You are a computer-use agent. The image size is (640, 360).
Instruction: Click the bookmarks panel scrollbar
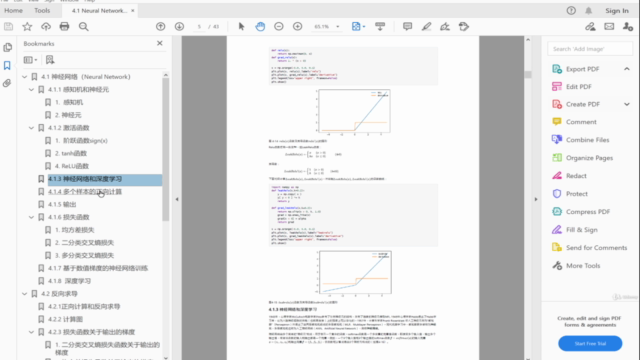(166, 149)
